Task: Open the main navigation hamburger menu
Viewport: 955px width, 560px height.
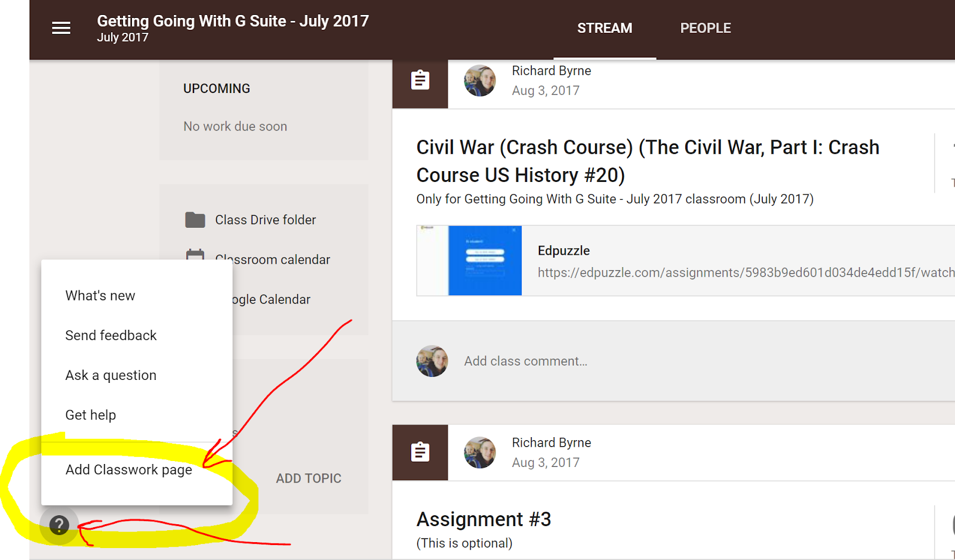Action: pos(60,27)
